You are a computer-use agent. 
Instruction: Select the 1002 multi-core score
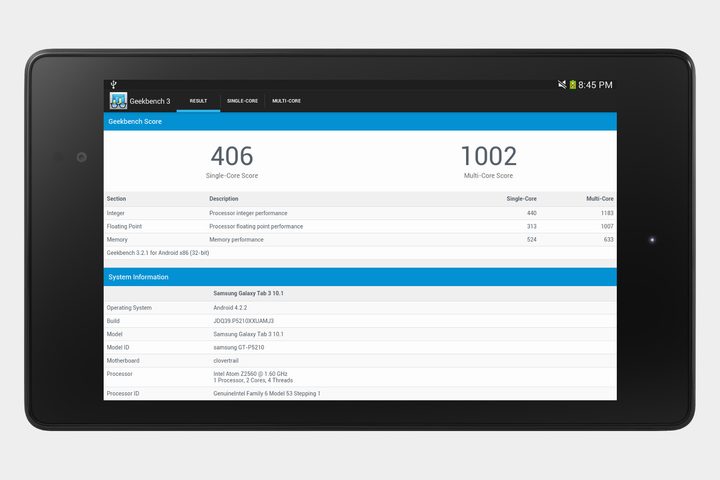[x=489, y=156]
